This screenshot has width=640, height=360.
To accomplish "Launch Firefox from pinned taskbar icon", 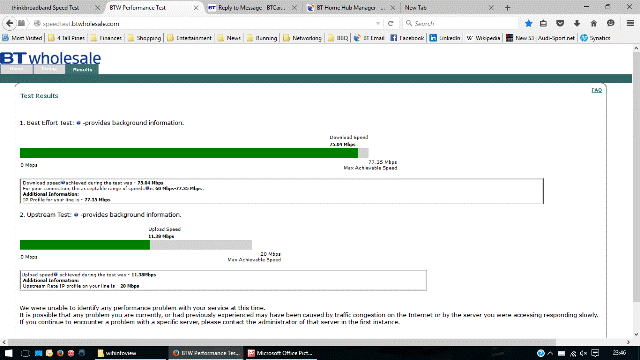I will pyautogui.click(x=60, y=353).
